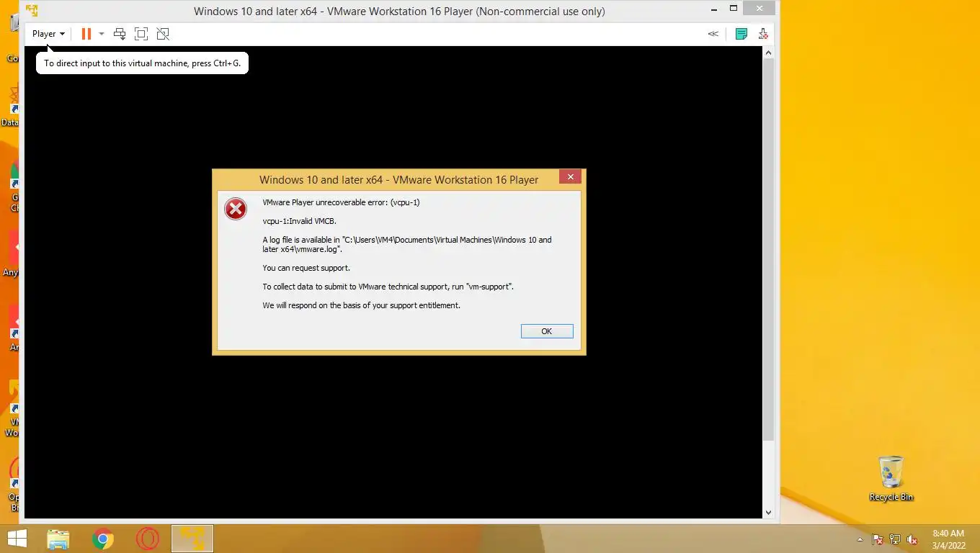Screen dimensions: 980x553
Task: Click "You can request support." text
Action: click(306, 268)
